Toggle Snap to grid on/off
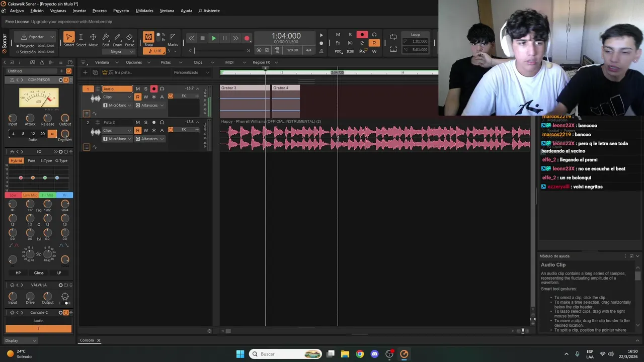Image resolution: width=644 pixels, height=362 pixels. coord(148,37)
